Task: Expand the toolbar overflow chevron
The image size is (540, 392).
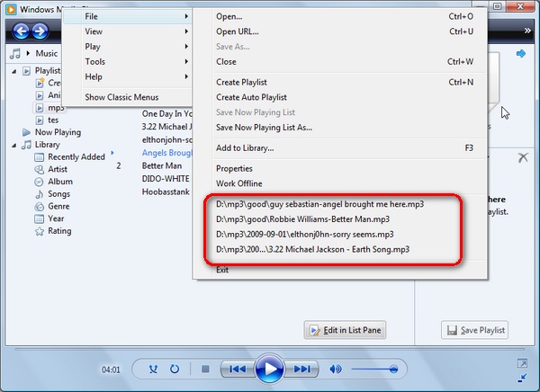Action: pos(527,31)
